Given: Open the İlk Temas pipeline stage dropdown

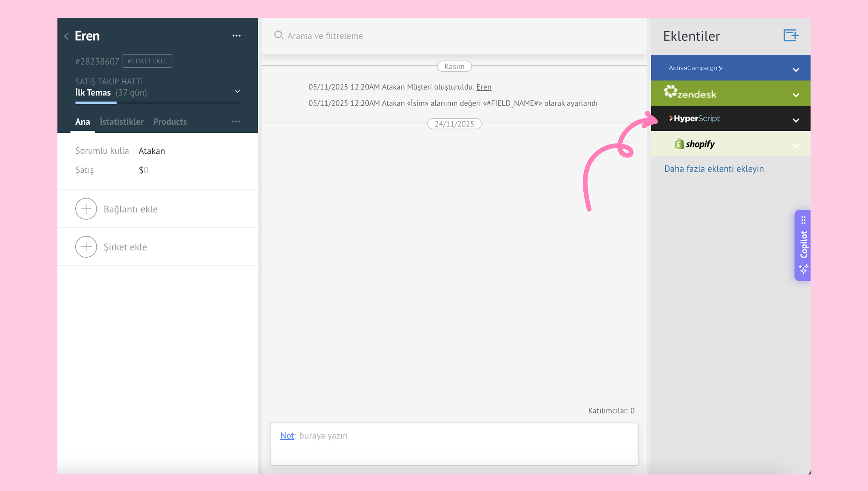Looking at the screenshot, I should [x=237, y=92].
